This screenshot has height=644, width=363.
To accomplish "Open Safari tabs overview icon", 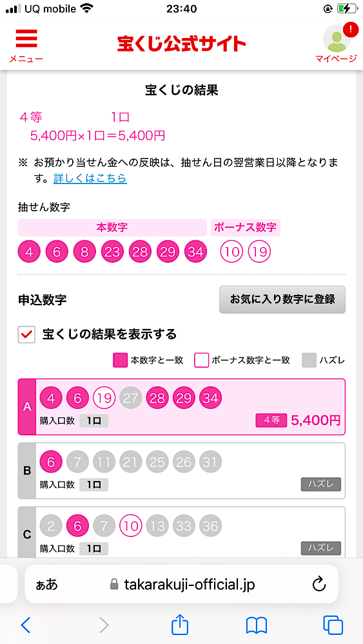I will point(333,625).
